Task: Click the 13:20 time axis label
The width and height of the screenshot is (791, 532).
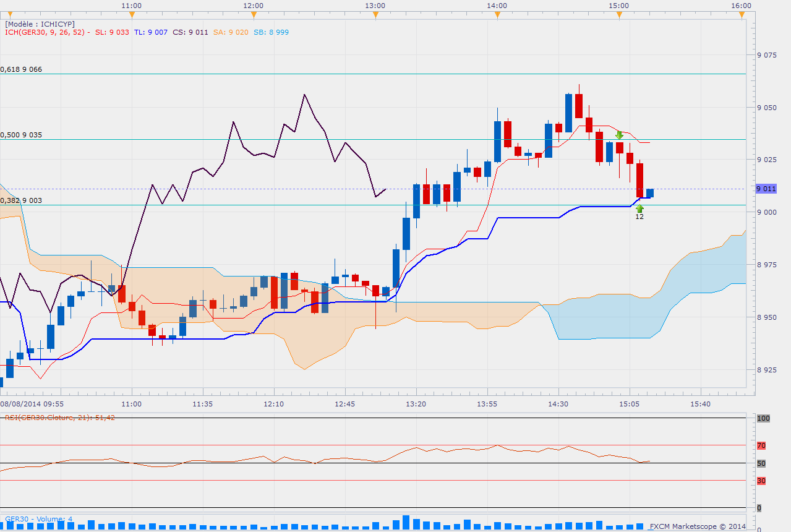Action: tap(416, 403)
